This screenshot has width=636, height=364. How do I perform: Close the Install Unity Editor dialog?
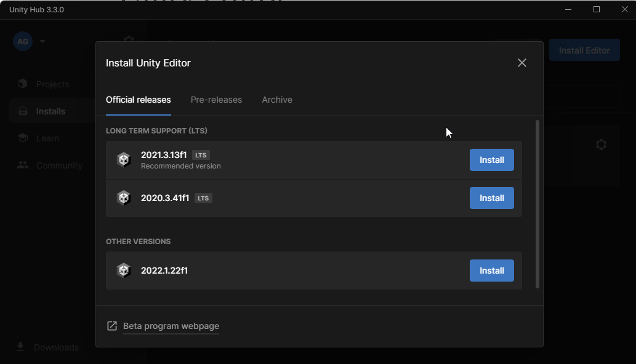522,62
